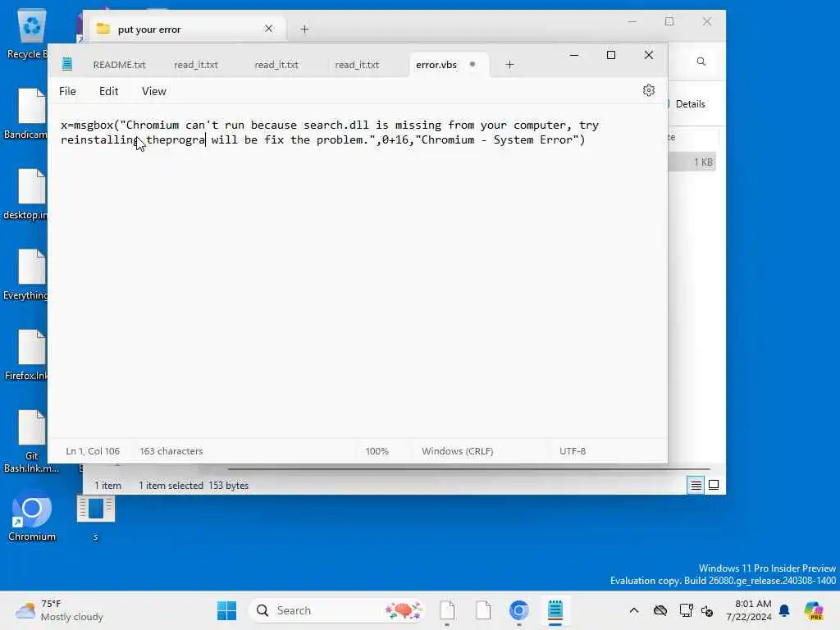Click 'System Error' in the script text

tap(533, 139)
